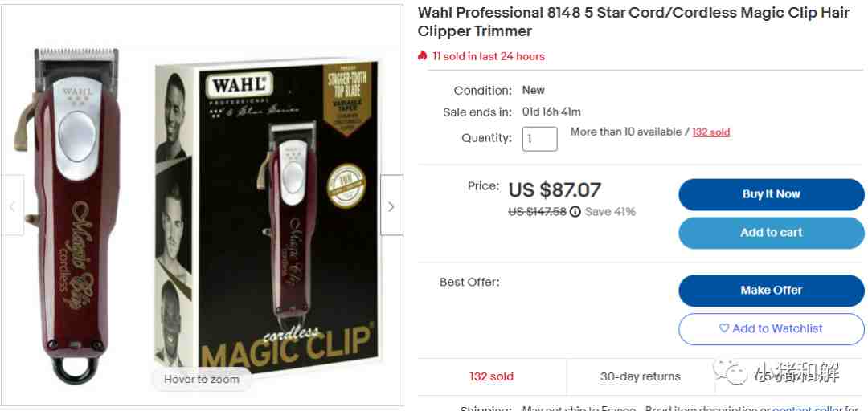Click the contact seller link
The image size is (868, 411).
click(809, 409)
